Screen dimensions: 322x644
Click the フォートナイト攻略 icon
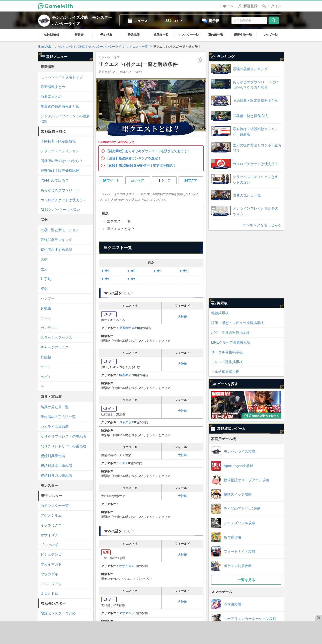tap(216, 551)
